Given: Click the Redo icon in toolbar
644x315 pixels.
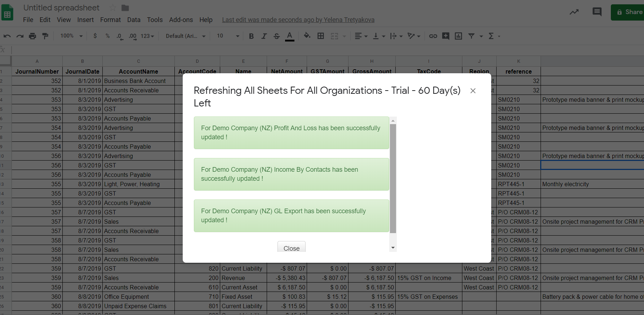Looking at the screenshot, I should pyautogui.click(x=20, y=36).
